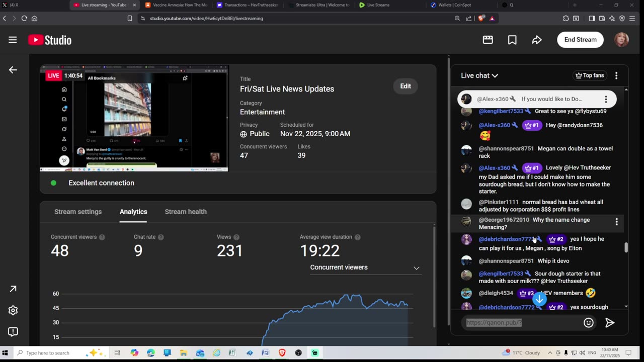Go to the browser home page
Viewport: 644px width, 362px height.
[x=34, y=19]
